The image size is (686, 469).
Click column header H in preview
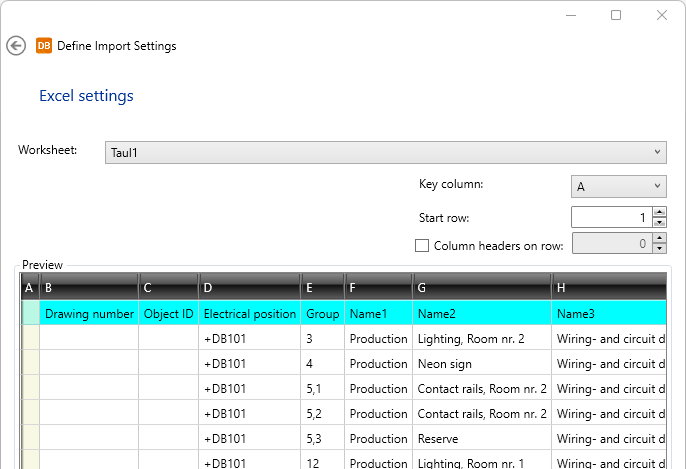pos(609,288)
